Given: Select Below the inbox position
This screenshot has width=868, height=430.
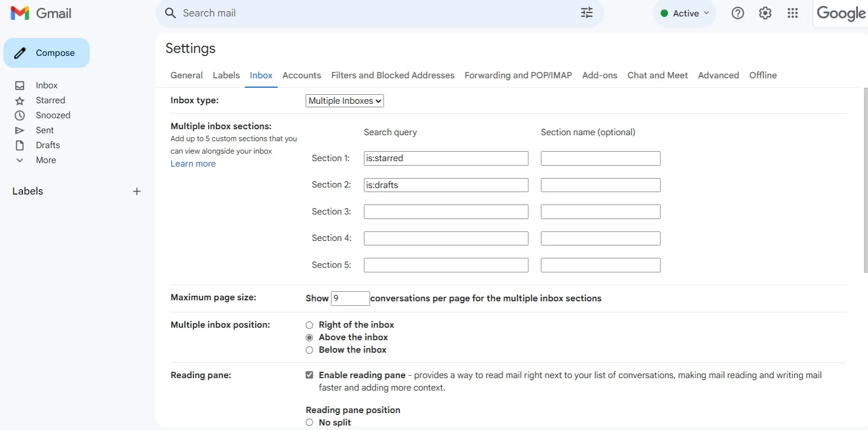Looking at the screenshot, I should point(309,350).
